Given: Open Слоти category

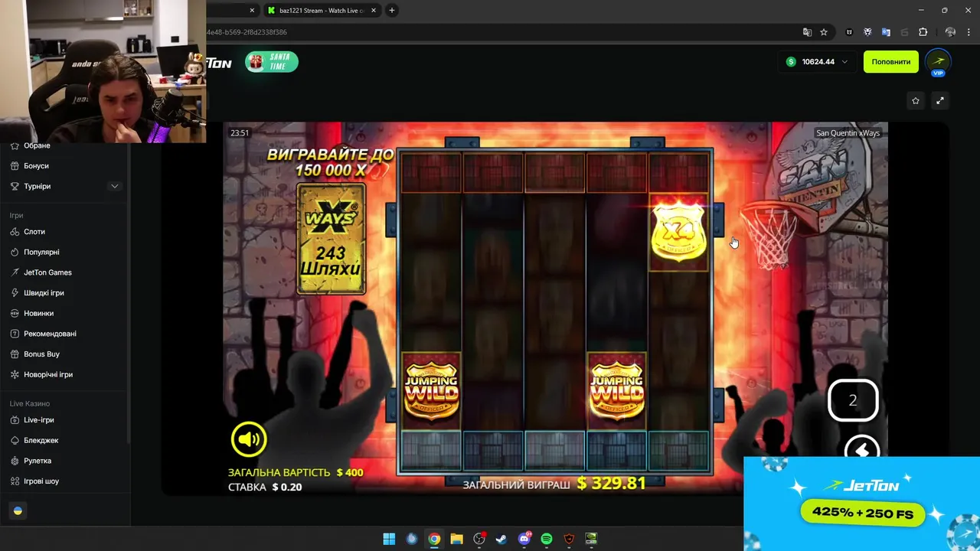Looking at the screenshot, I should [x=34, y=232].
